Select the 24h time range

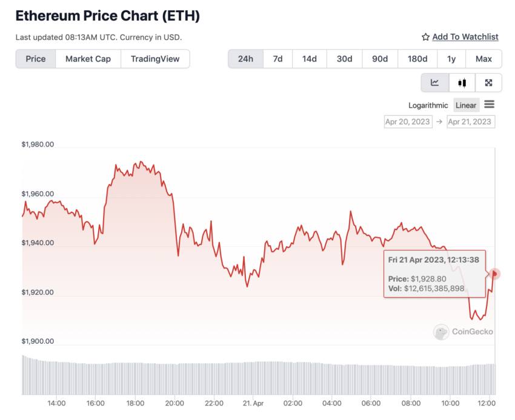(x=245, y=59)
